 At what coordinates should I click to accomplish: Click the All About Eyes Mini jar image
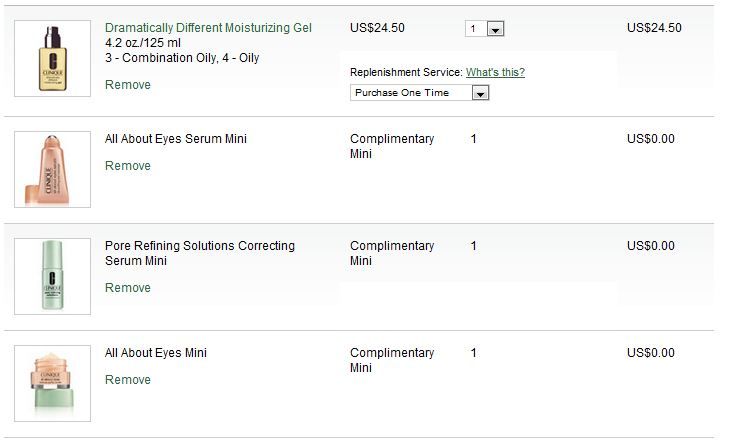[52, 383]
